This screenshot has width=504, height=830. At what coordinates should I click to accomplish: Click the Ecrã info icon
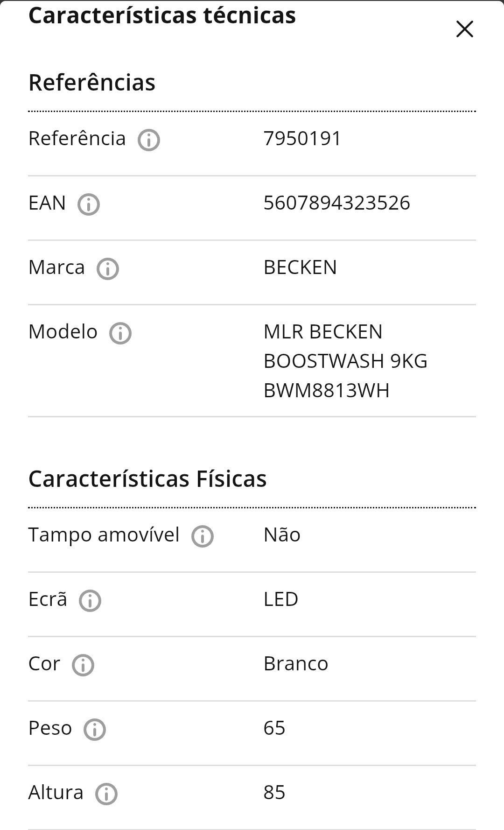click(90, 600)
